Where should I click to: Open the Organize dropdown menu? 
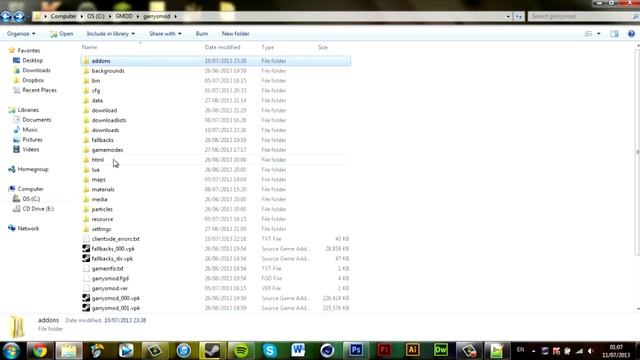(21, 34)
